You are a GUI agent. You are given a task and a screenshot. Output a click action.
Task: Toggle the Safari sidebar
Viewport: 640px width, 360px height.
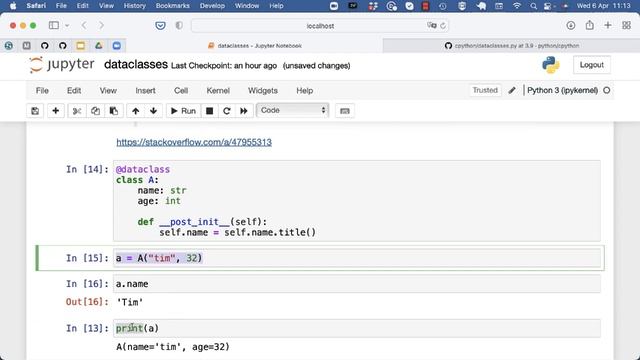point(53,25)
